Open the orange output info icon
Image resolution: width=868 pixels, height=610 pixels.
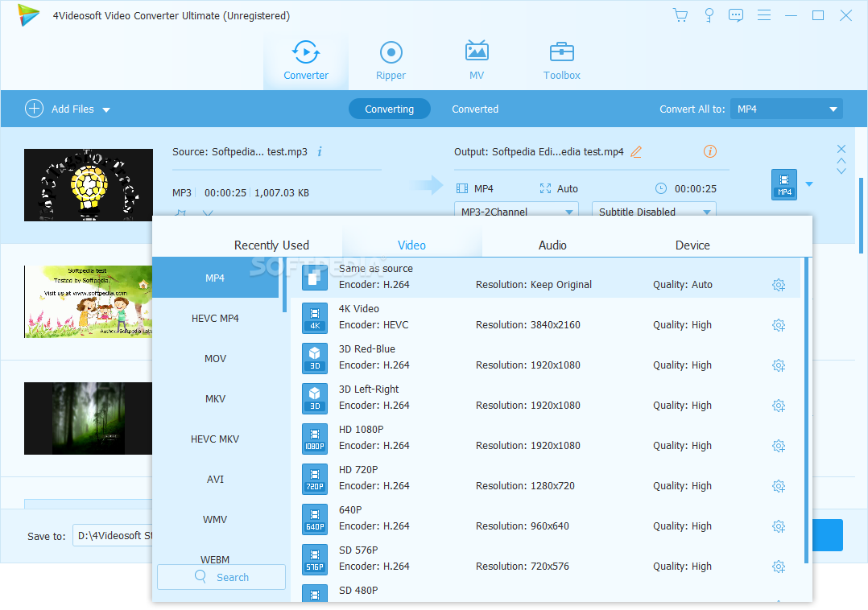[709, 151]
